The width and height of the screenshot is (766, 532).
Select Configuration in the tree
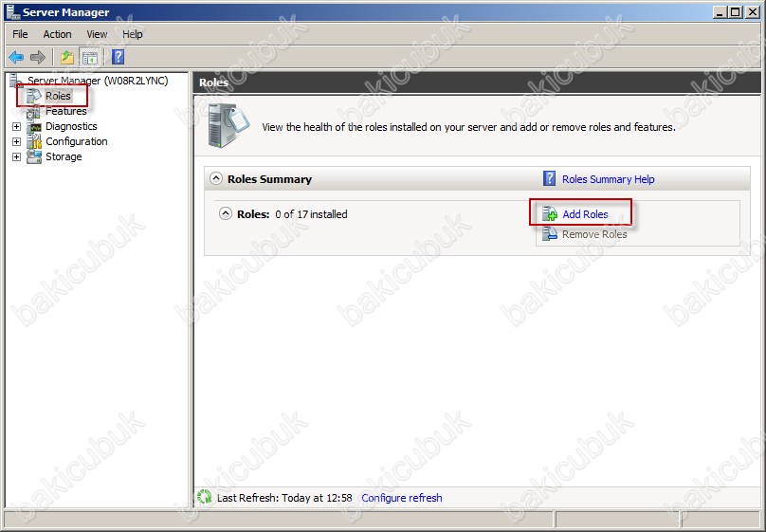tap(76, 141)
